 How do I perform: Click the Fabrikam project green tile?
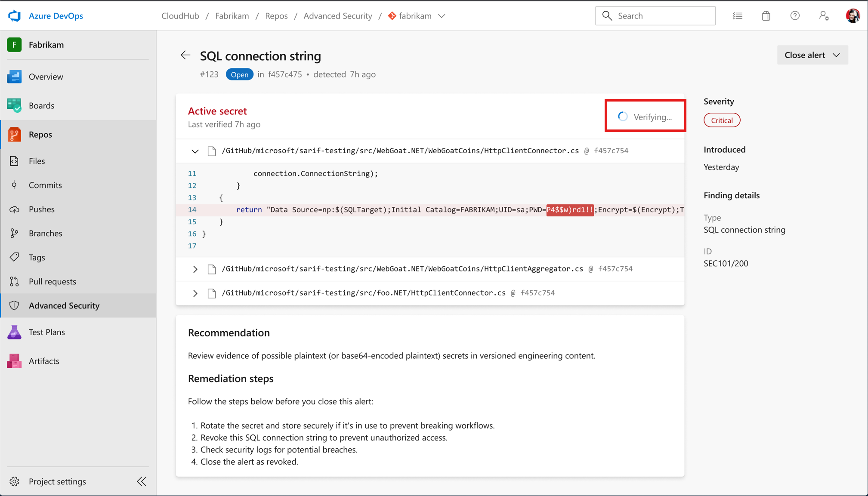[14, 45]
